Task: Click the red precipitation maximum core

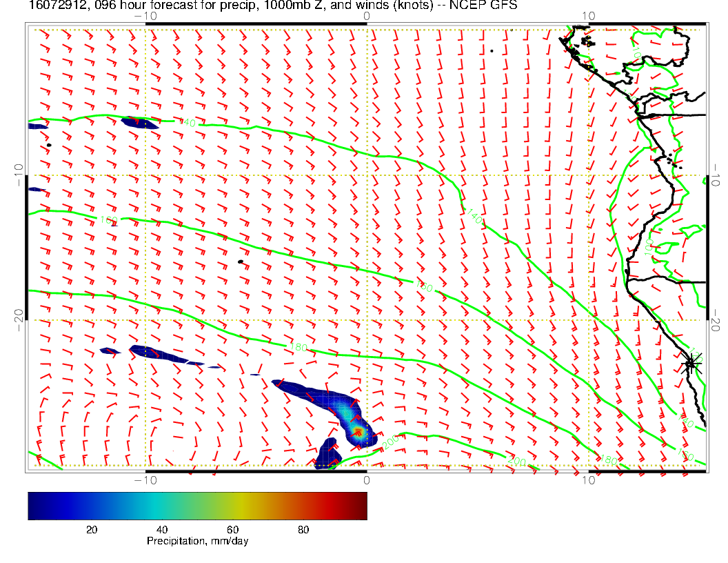Action: 358,432
